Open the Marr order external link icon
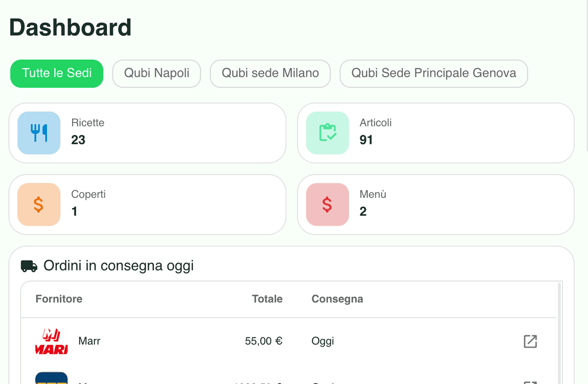Image resolution: width=588 pixels, height=384 pixels. (530, 341)
